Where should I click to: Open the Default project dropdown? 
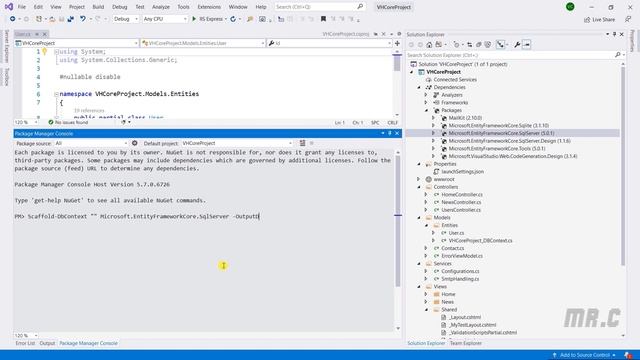[x=237, y=143]
